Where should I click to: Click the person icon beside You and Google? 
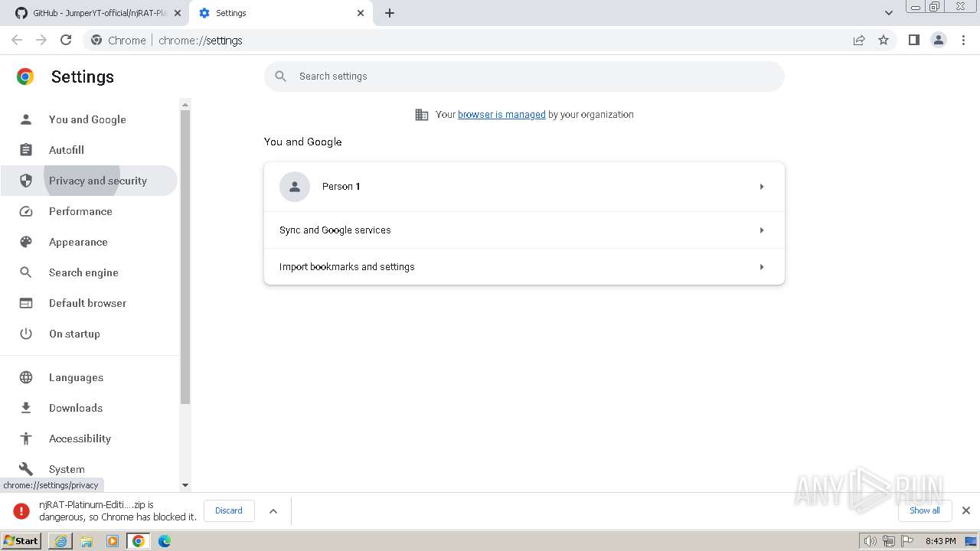26,119
